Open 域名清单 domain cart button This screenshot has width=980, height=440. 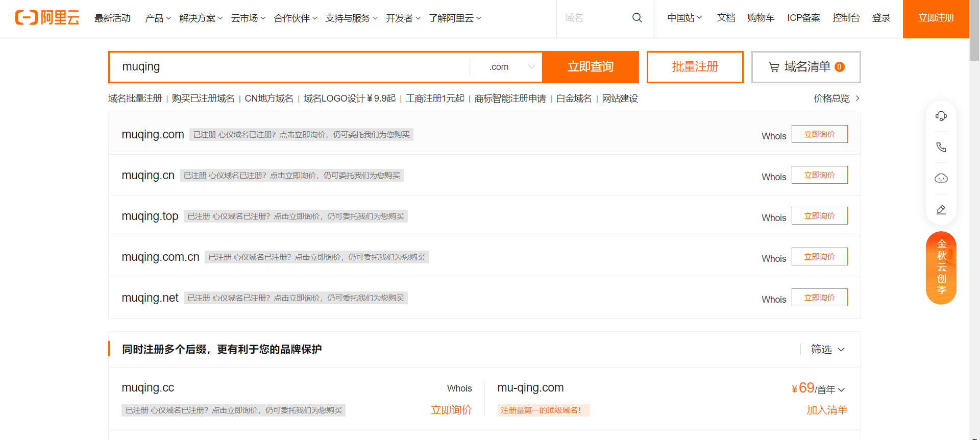(806, 67)
